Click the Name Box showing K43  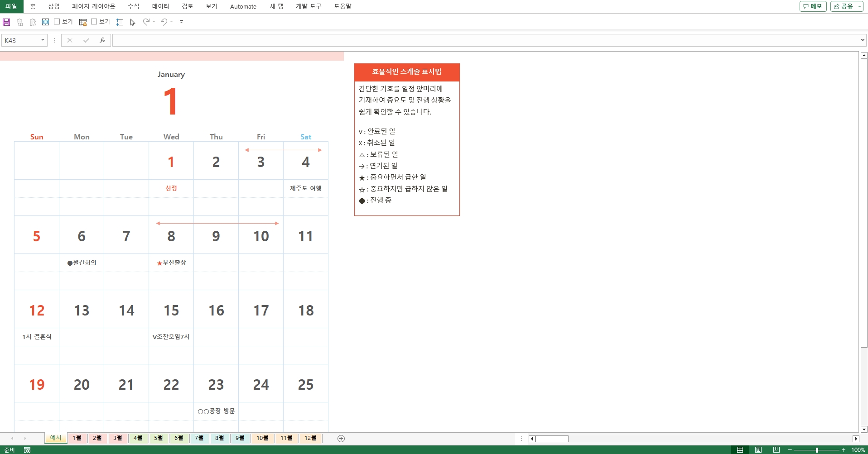pyautogui.click(x=21, y=40)
